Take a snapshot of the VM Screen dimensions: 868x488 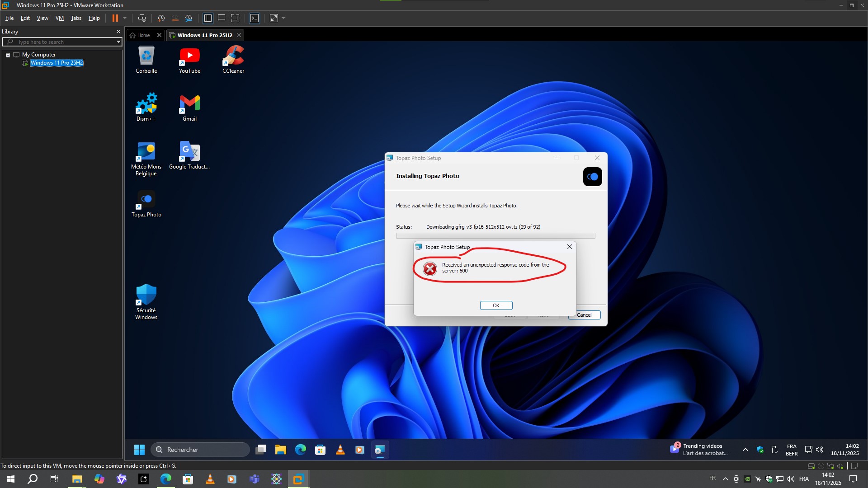(161, 18)
